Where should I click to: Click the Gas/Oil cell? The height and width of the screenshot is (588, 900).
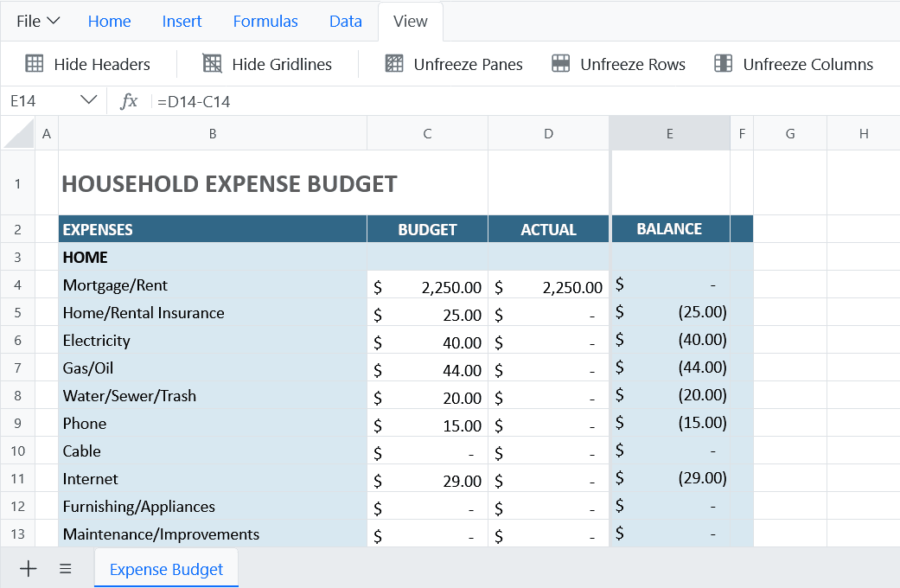click(213, 367)
